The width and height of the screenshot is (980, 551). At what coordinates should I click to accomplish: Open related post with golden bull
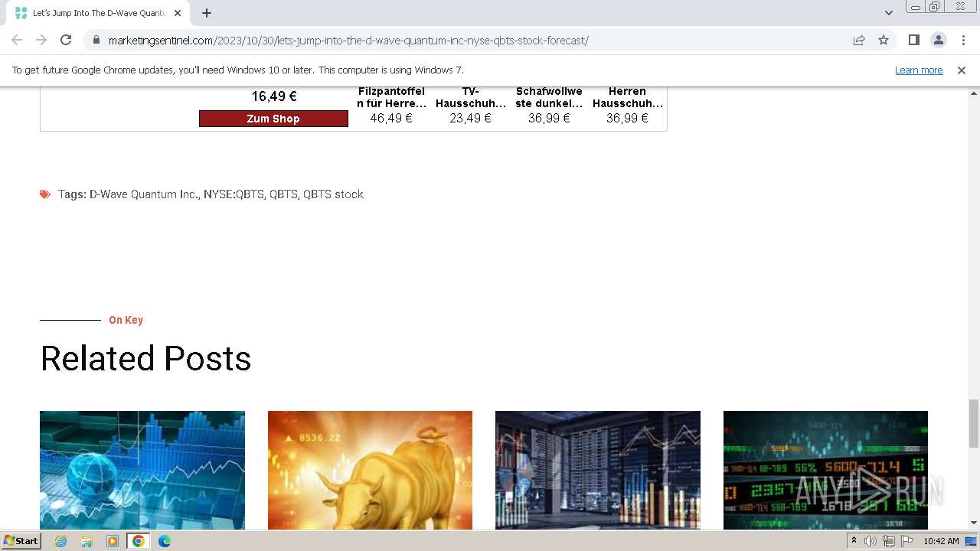point(370,470)
